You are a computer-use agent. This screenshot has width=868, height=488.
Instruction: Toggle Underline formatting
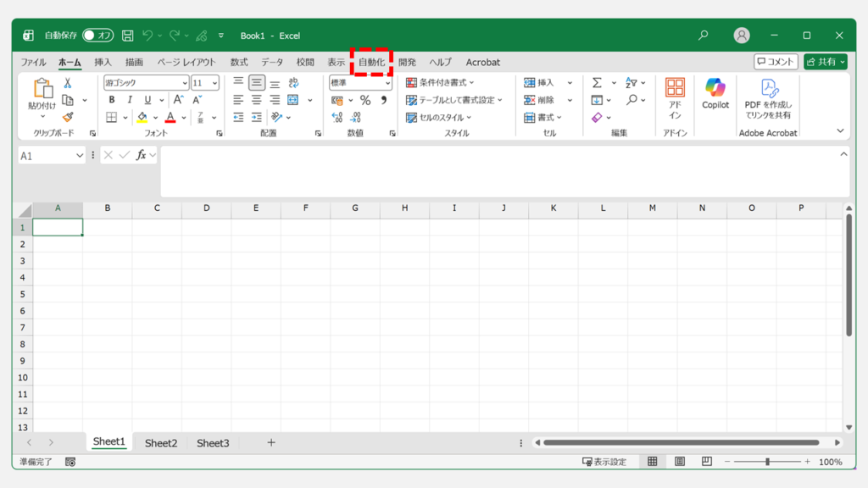[x=147, y=100]
